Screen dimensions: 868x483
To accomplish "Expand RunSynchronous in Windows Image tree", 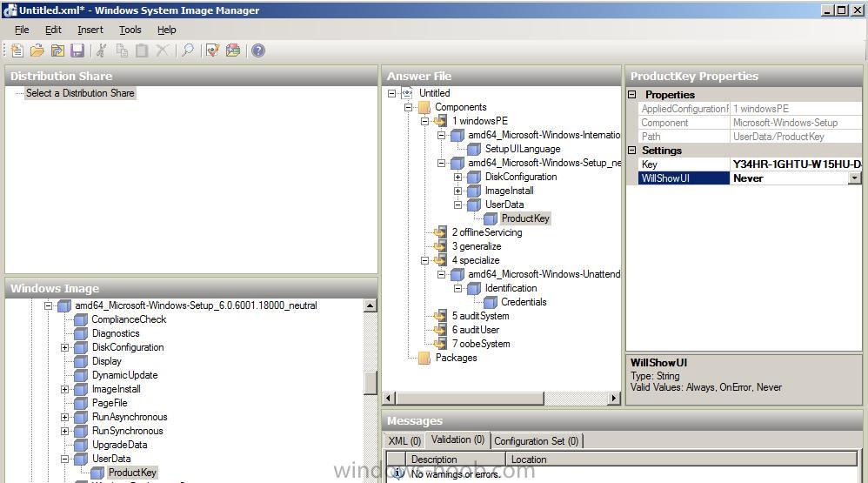I will [64, 431].
